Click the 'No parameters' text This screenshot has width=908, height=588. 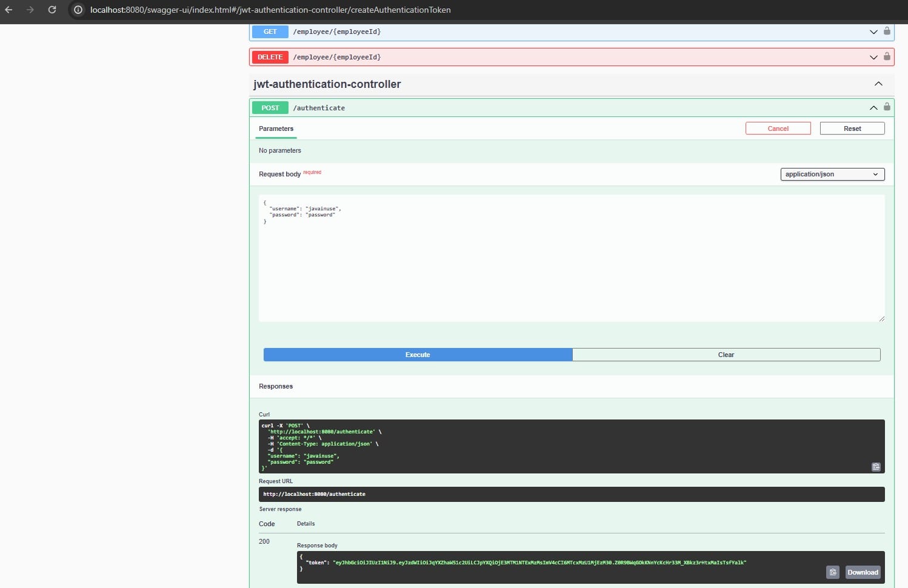coord(280,150)
